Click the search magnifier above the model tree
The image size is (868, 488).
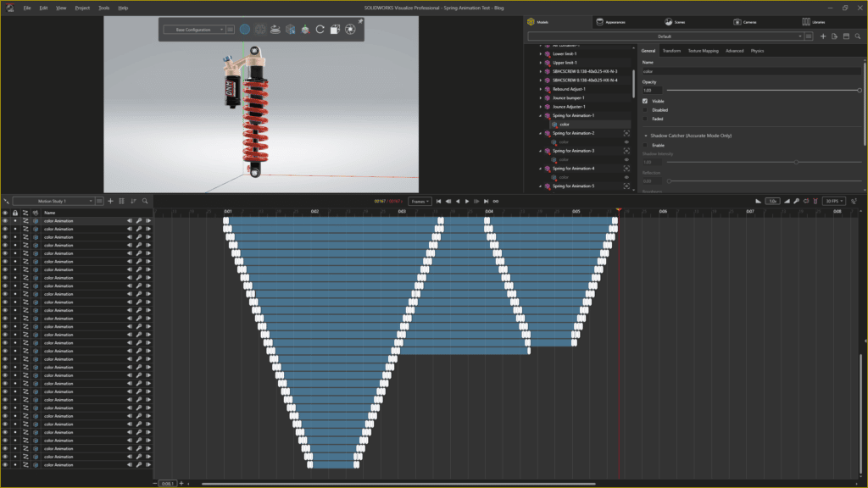pos(858,36)
